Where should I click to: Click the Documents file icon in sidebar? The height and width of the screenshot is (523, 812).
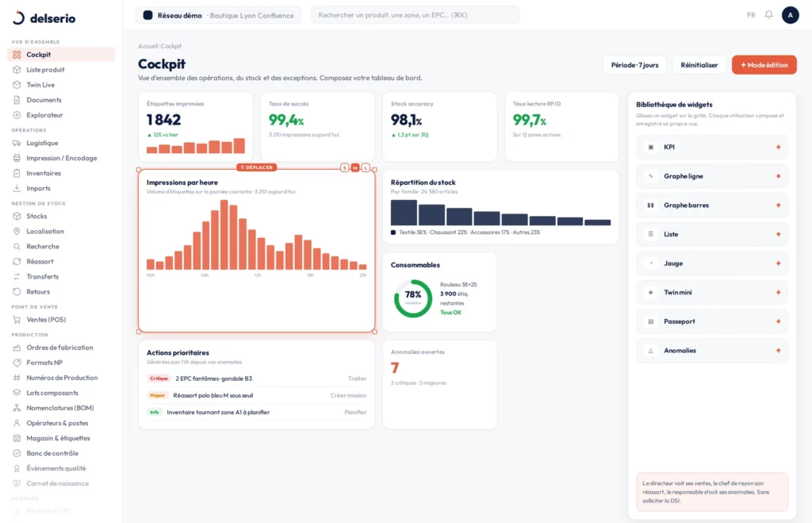(17, 99)
